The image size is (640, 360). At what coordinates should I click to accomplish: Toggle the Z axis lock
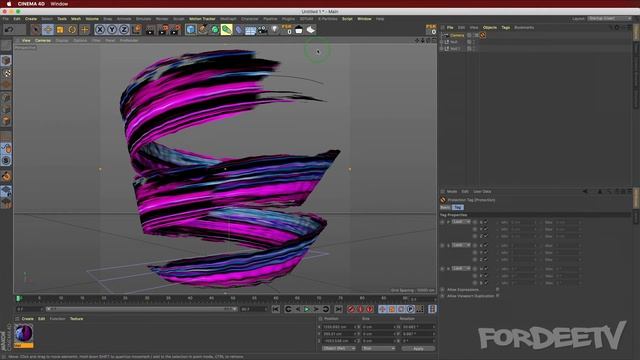tap(124, 29)
